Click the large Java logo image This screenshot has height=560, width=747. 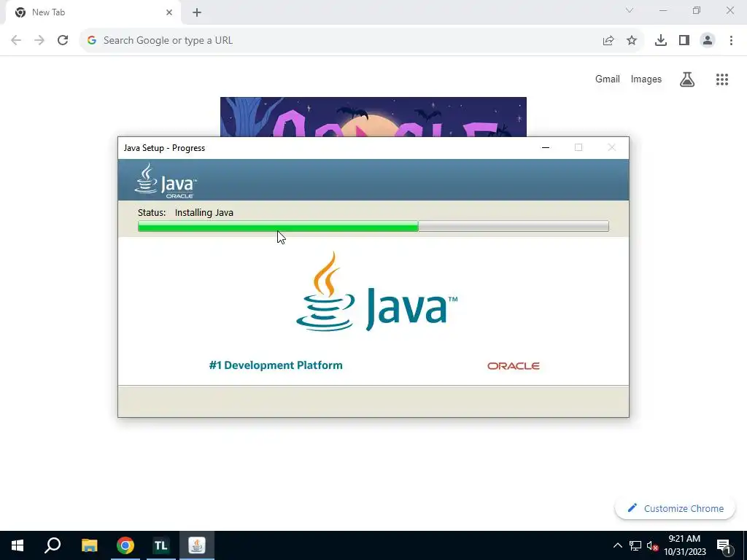point(376,292)
